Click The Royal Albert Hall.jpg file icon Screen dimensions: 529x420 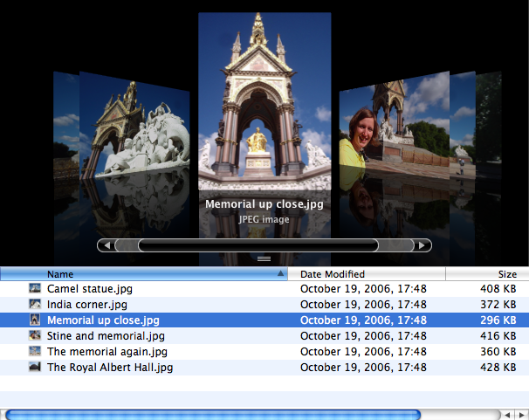tap(35, 367)
